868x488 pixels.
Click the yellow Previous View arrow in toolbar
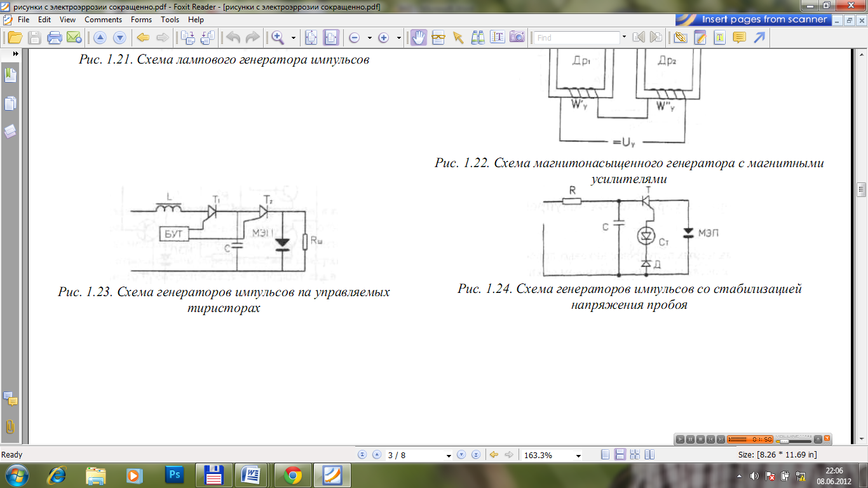pyautogui.click(x=144, y=37)
